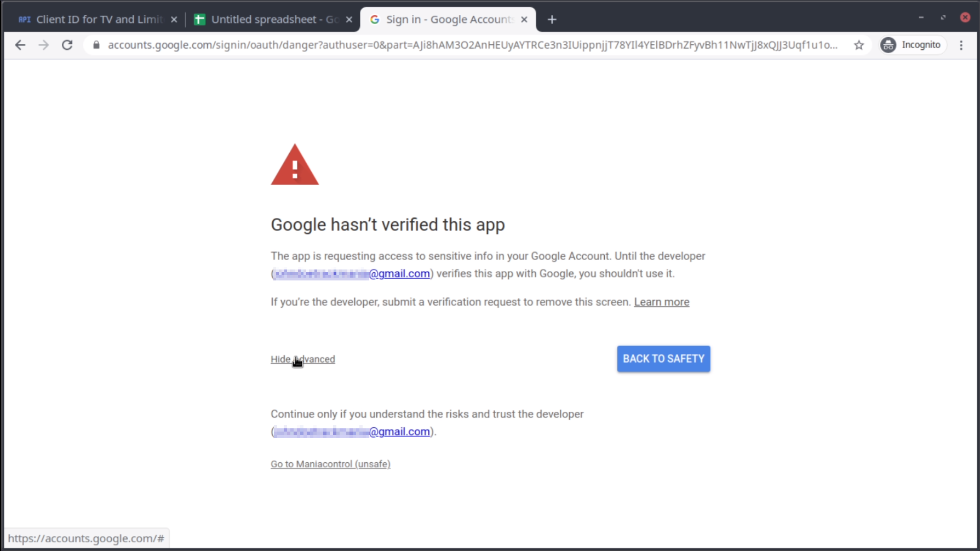Reload the current page
This screenshot has height=551, width=980.
[67, 45]
